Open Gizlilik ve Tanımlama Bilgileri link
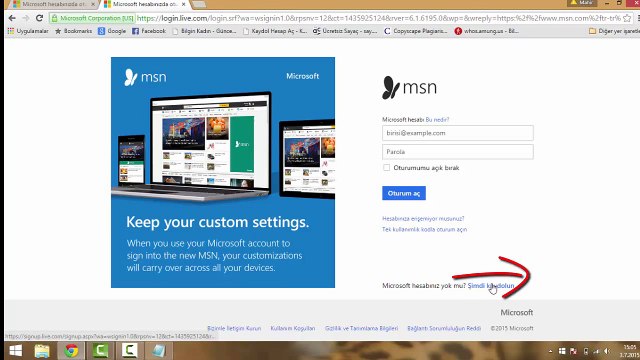 (x=361, y=328)
